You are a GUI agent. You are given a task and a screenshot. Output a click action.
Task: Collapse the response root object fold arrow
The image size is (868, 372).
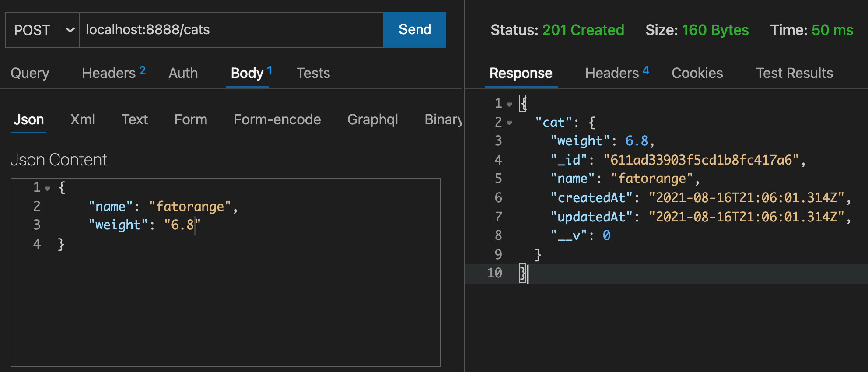(x=509, y=104)
